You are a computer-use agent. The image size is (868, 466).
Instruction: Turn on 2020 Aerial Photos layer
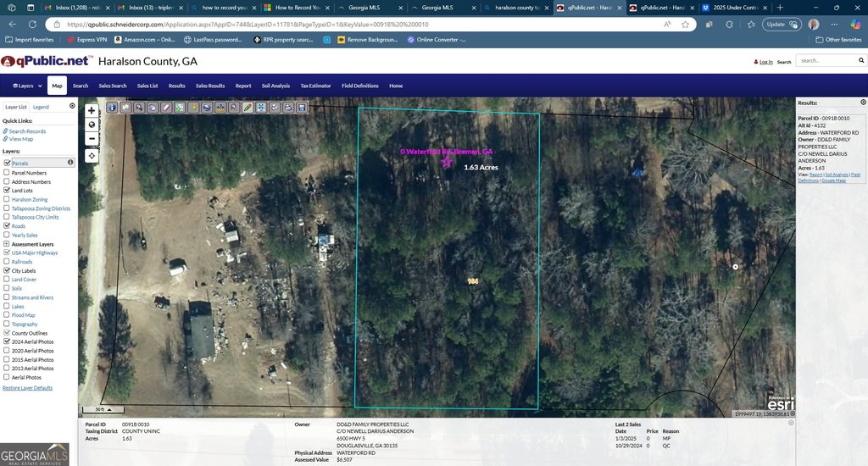(x=8, y=351)
